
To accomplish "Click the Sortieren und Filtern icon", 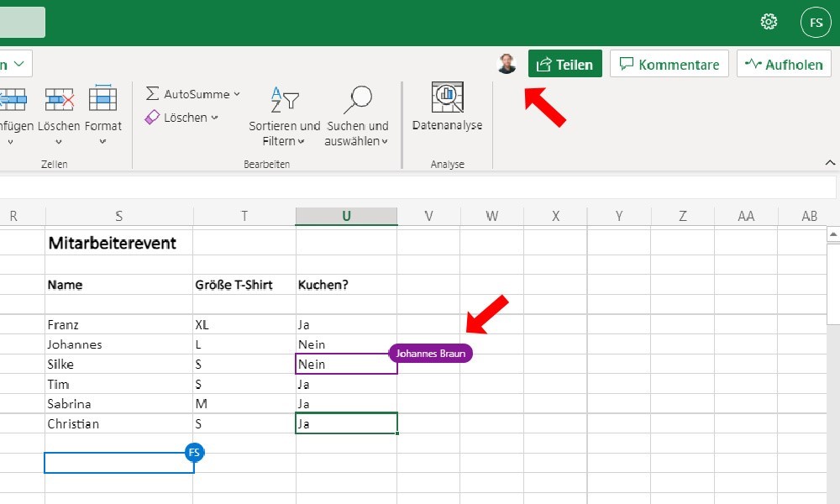I will pos(285,100).
